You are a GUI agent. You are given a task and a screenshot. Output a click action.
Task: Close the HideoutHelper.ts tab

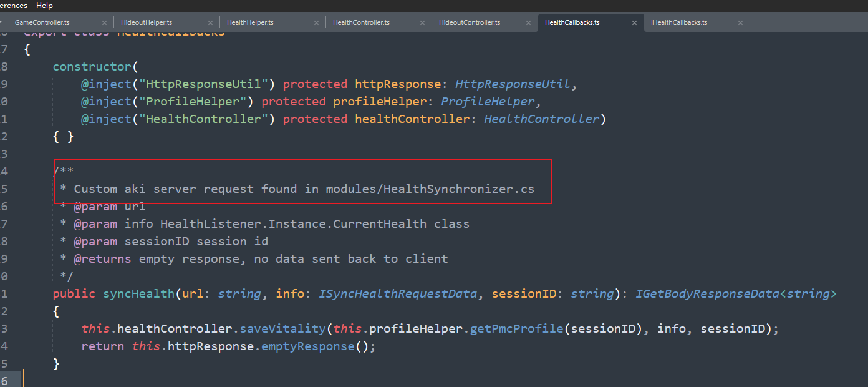[x=211, y=22]
